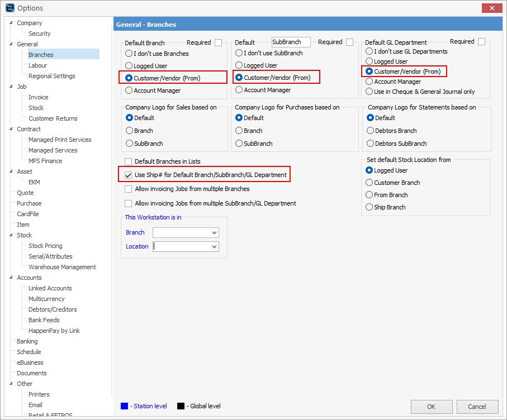The width and height of the screenshot is (507, 420).
Task: Select 'Use in Cheque & General Journal only'
Action: [x=369, y=92]
